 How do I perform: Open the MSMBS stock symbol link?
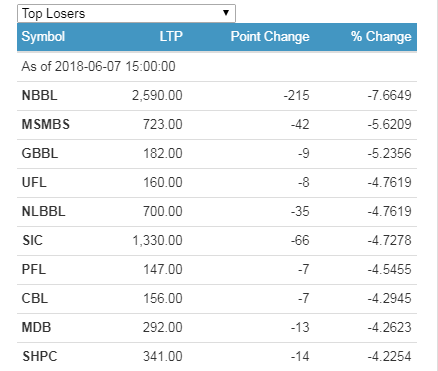click(46, 124)
